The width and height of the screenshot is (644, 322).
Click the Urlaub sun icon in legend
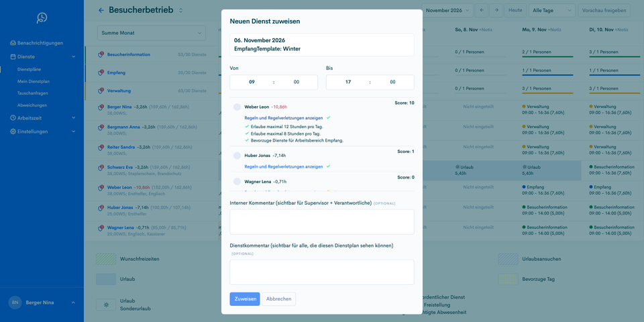tap(106, 305)
